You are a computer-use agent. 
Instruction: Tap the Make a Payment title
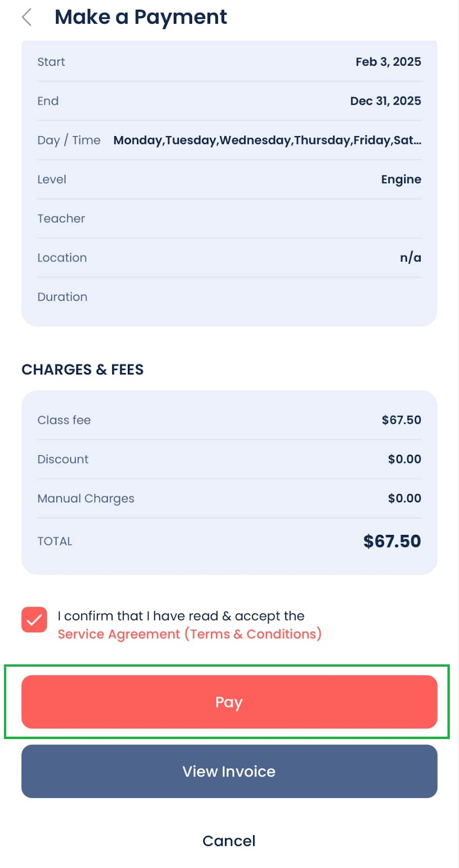pyautogui.click(x=141, y=17)
